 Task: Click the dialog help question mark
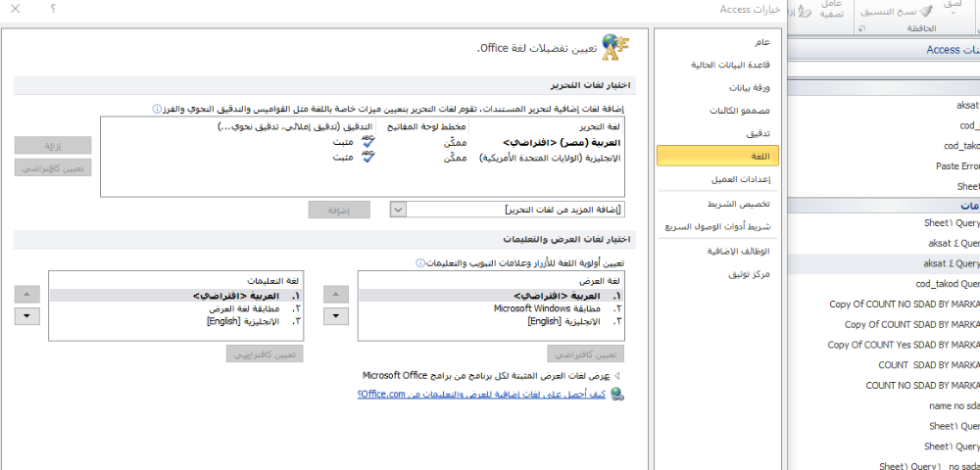click(x=53, y=9)
